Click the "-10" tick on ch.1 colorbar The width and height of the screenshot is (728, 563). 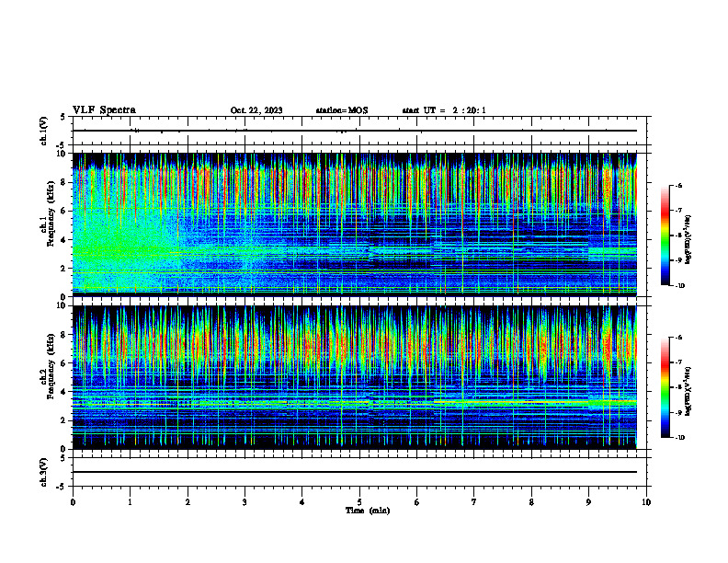679,286
